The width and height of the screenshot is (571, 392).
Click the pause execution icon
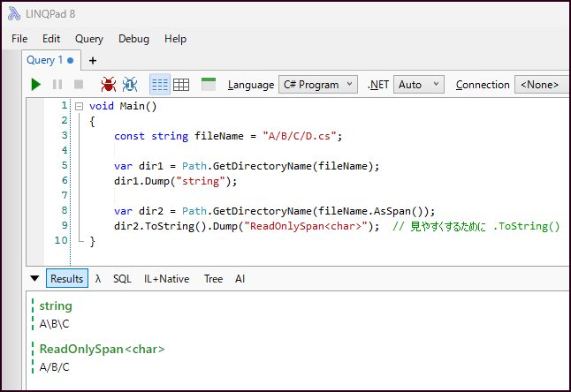pos(57,85)
